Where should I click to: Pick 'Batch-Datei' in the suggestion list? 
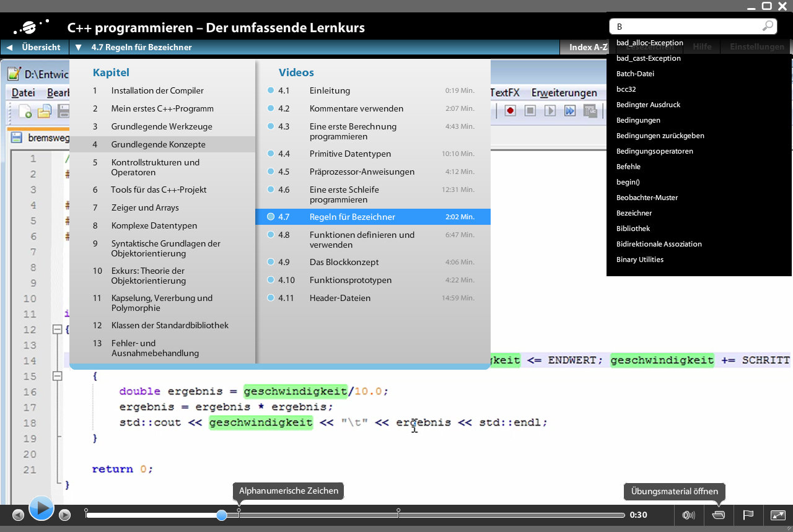[x=635, y=74]
